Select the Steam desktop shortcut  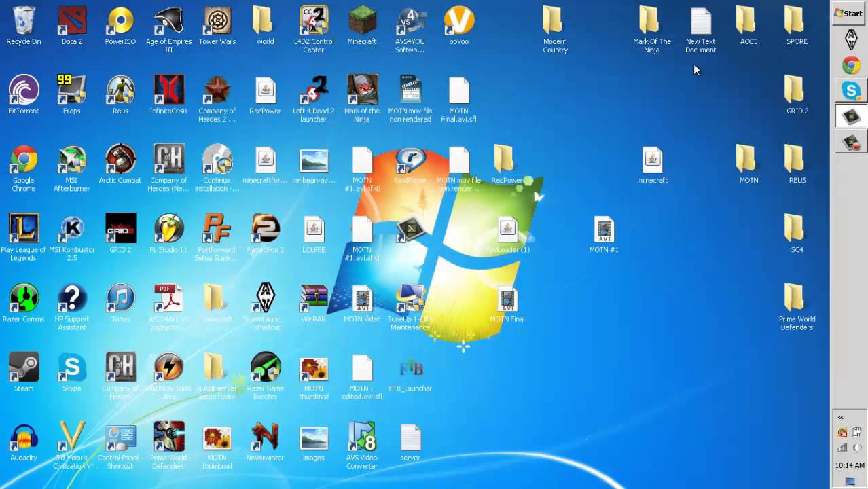click(x=24, y=368)
